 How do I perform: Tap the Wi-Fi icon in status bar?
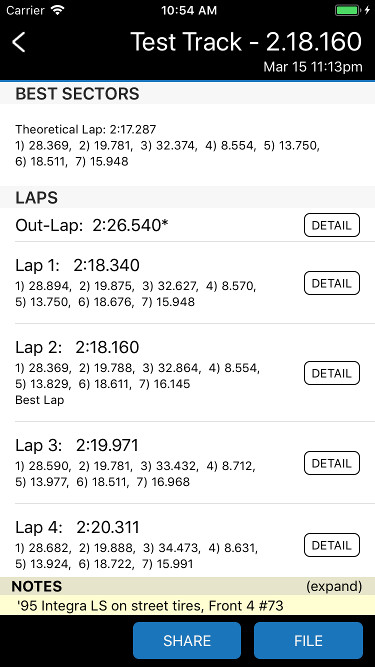pyautogui.click(x=57, y=10)
